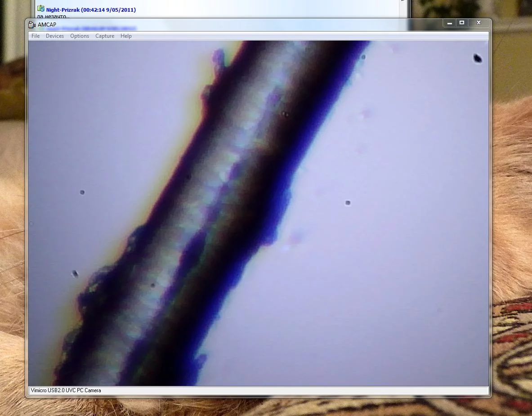Click the Vimicro USB2.0 UVC PC Camera status text
This screenshot has height=416, width=532.
[66, 390]
